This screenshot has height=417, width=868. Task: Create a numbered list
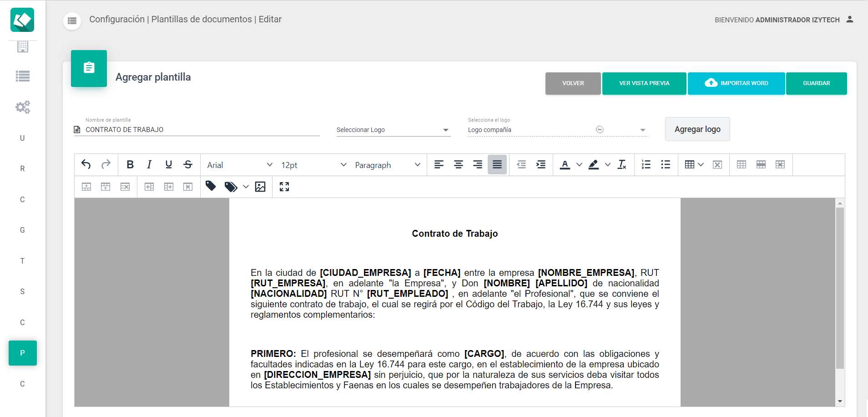tap(646, 164)
